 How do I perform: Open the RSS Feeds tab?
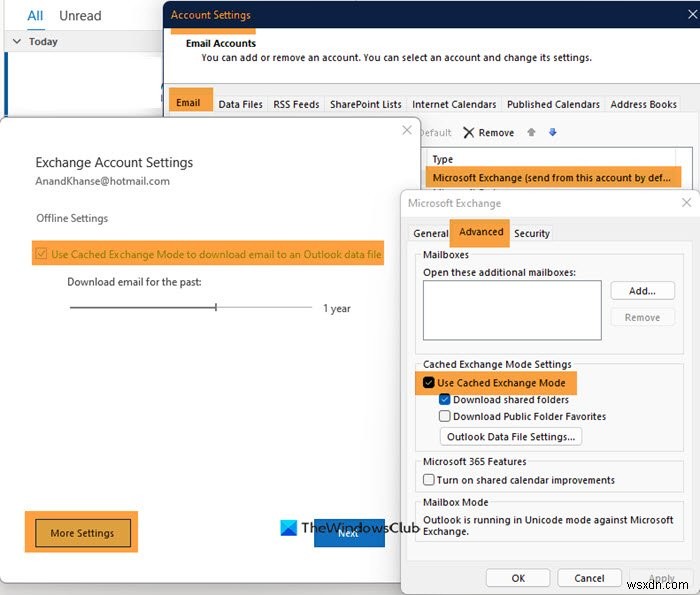pyautogui.click(x=296, y=104)
